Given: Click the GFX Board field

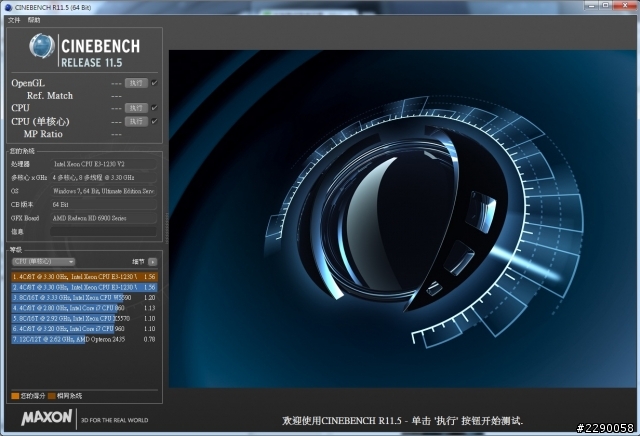Looking at the screenshot, I should coord(104,218).
